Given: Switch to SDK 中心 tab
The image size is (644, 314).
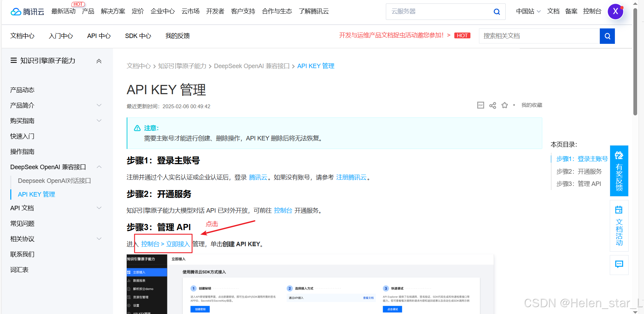Looking at the screenshot, I should click(x=138, y=36).
